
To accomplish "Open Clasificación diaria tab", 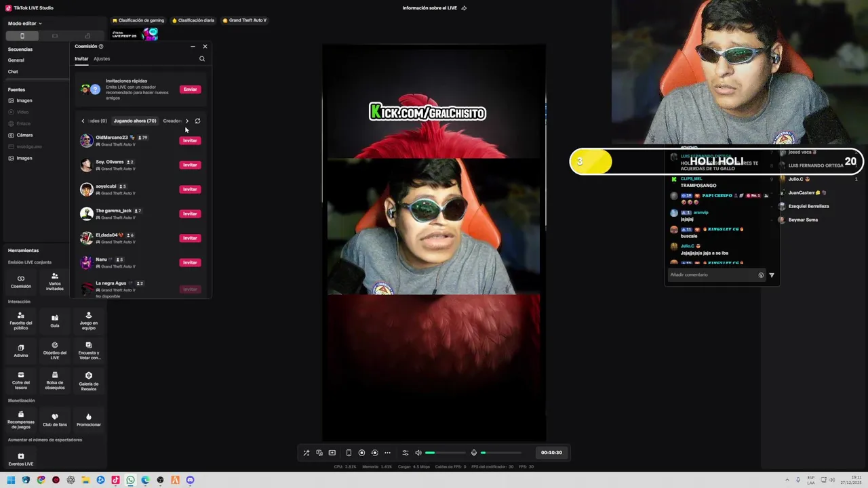I will pyautogui.click(x=193, y=20).
